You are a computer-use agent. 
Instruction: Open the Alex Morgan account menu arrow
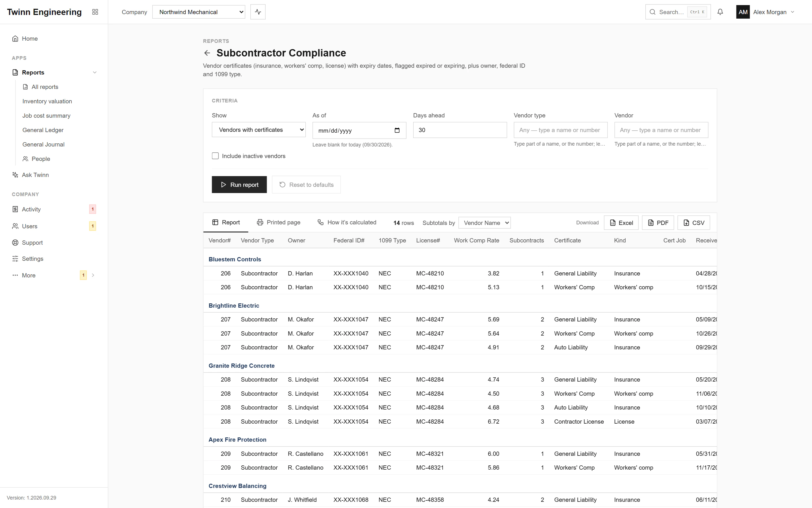tap(793, 12)
